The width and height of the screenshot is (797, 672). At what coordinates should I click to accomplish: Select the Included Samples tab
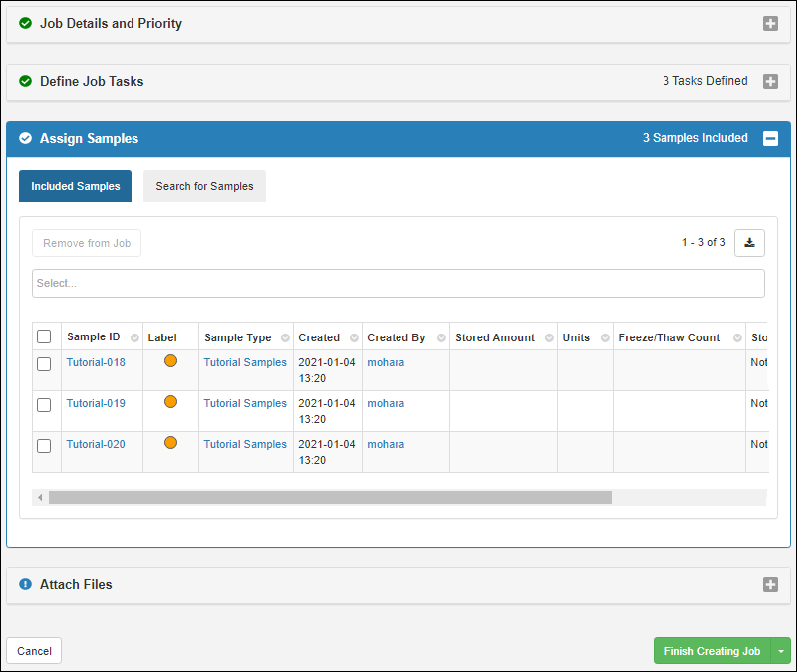pos(75,186)
